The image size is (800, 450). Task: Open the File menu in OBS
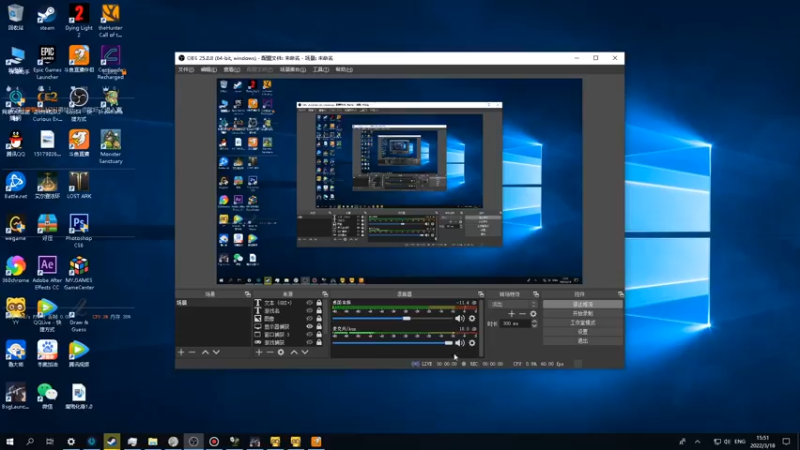(x=185, y=70)
